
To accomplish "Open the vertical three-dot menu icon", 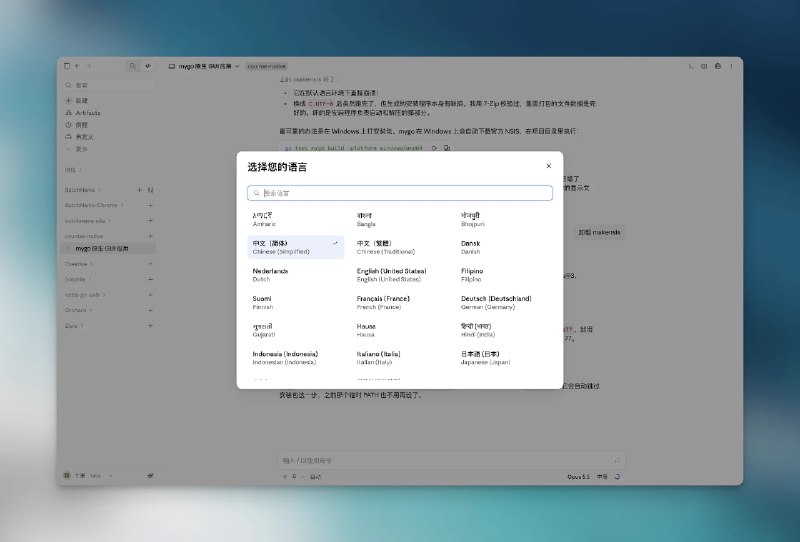I will point(731,66).
